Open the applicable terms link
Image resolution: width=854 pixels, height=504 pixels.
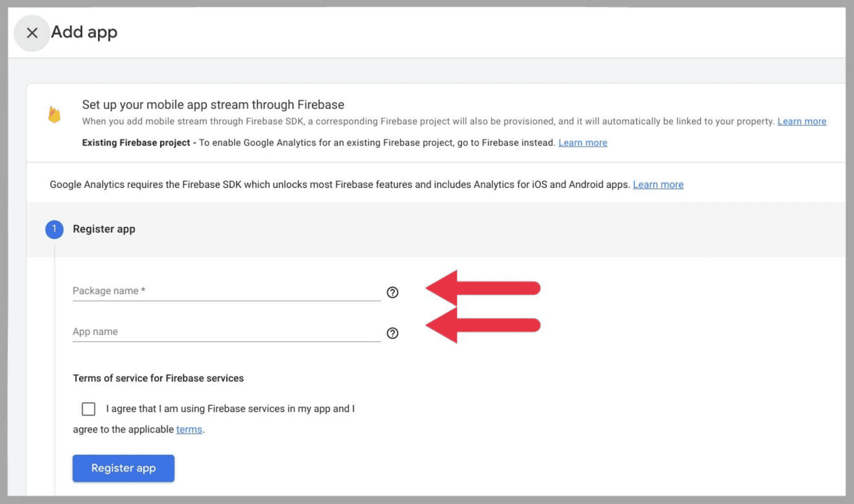click(189, 430)
